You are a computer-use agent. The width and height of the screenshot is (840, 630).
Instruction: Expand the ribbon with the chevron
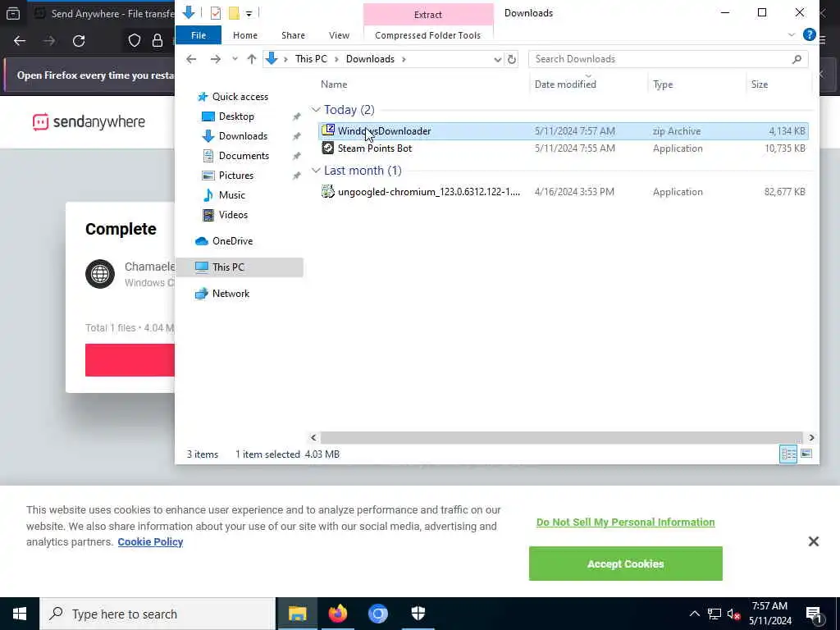point(792,34)
